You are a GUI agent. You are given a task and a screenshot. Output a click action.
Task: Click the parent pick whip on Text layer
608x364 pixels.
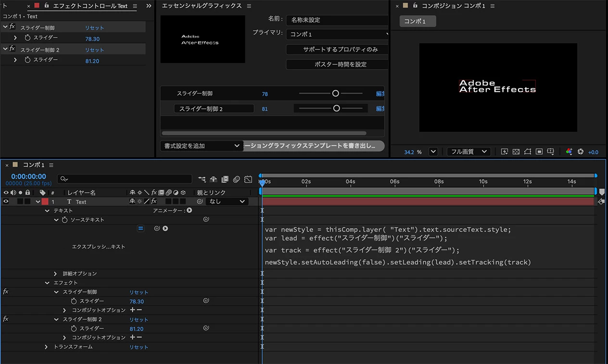pos(201,201)
